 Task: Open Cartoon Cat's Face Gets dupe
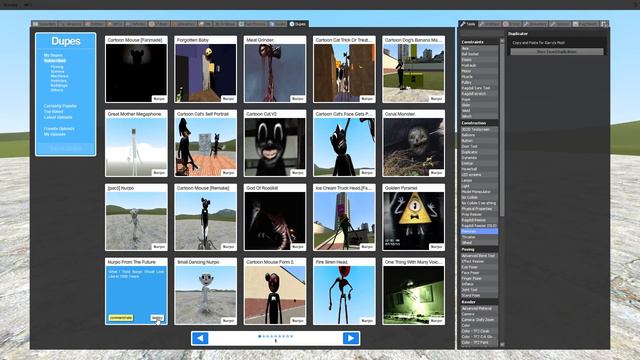pyautogui.click(x=344, y=143)
